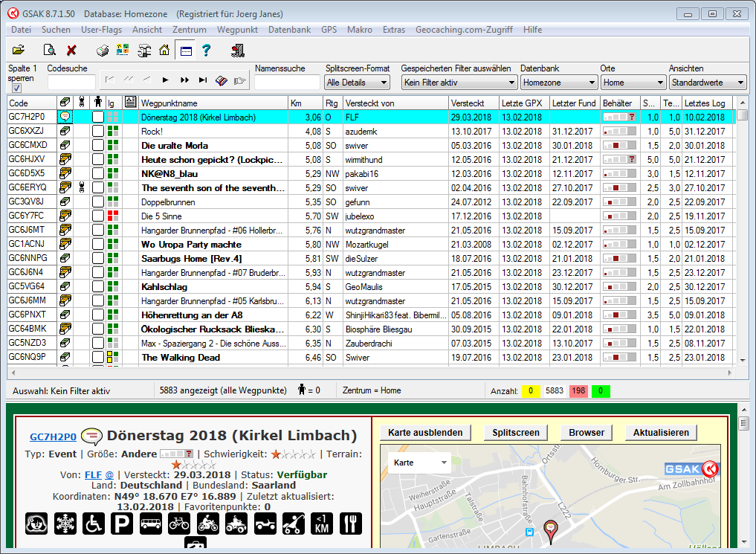Open the Makro menu

point(360,30)
